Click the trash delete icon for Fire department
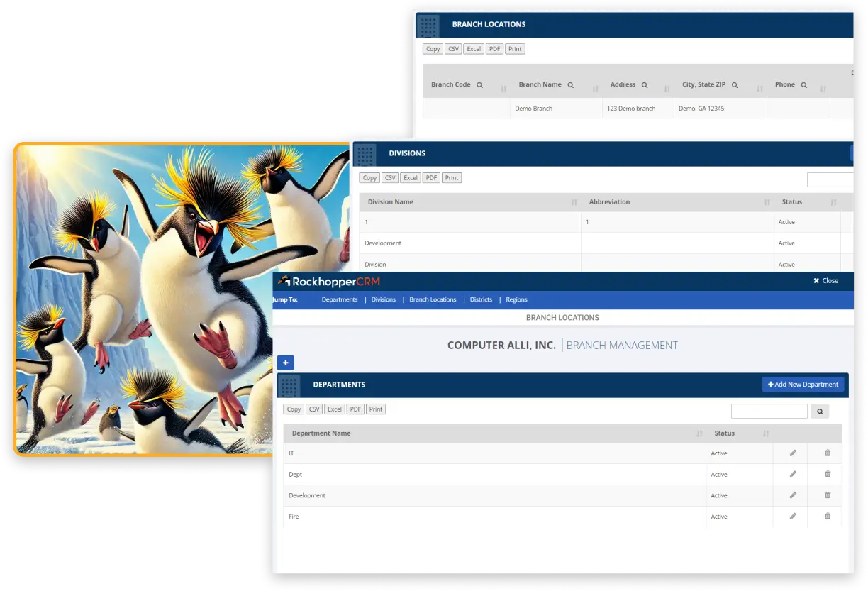868x591 pixels. [828, 517]
